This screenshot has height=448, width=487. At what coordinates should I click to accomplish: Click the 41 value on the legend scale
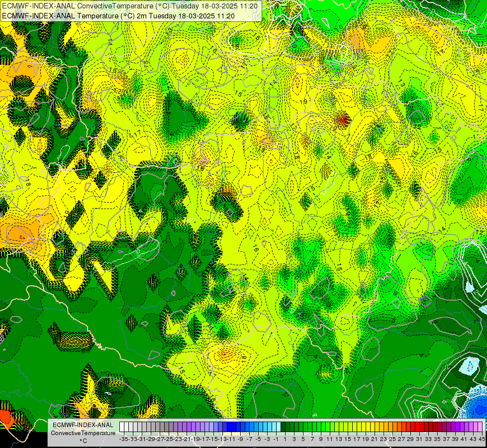pos(464,440)
